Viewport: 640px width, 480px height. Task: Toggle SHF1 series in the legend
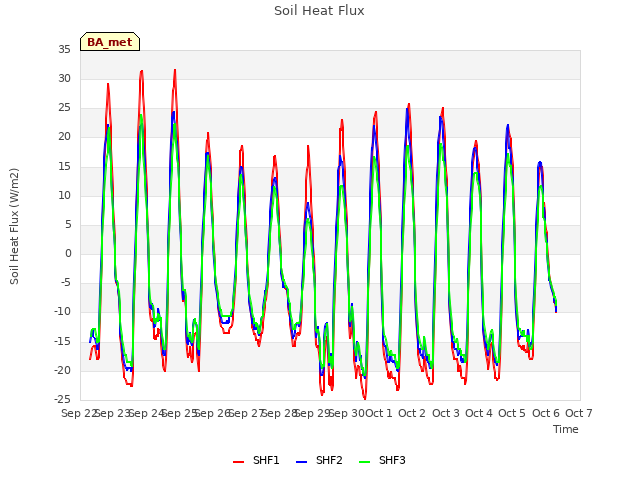click(x=256, y=460)
